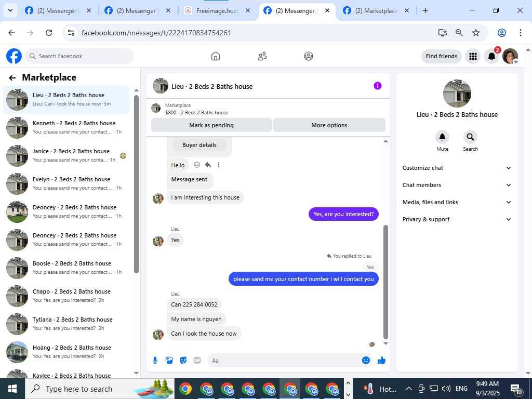Open the emoji picker in message box

point(366,361)
